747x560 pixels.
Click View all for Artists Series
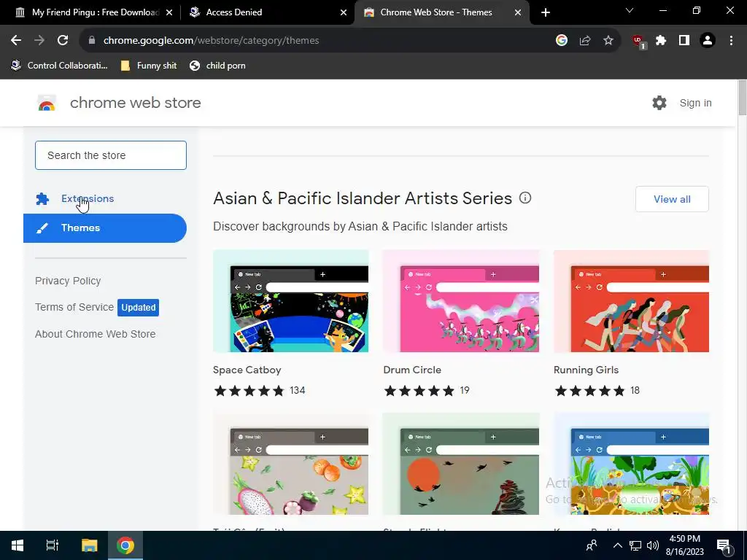(x=672, y=199)
